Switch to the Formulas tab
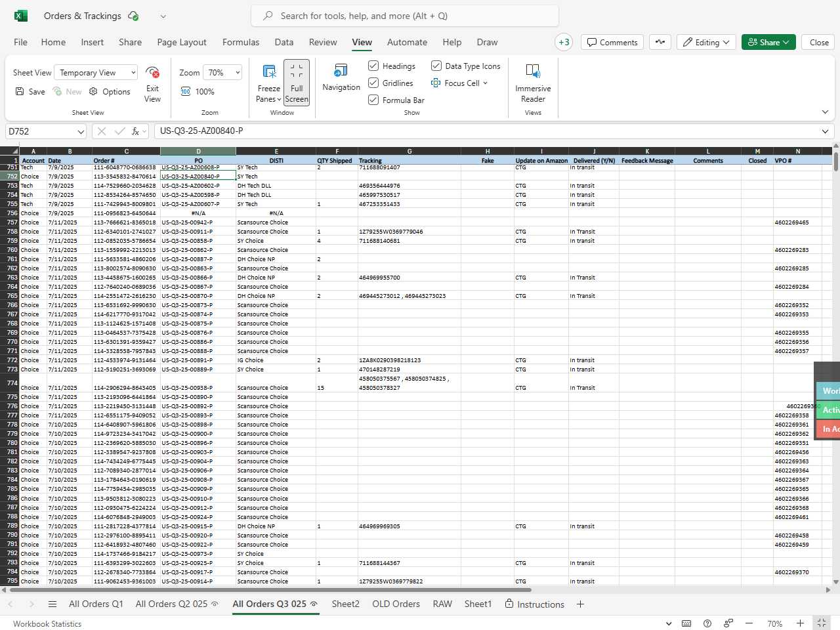 tap(241, 42)
